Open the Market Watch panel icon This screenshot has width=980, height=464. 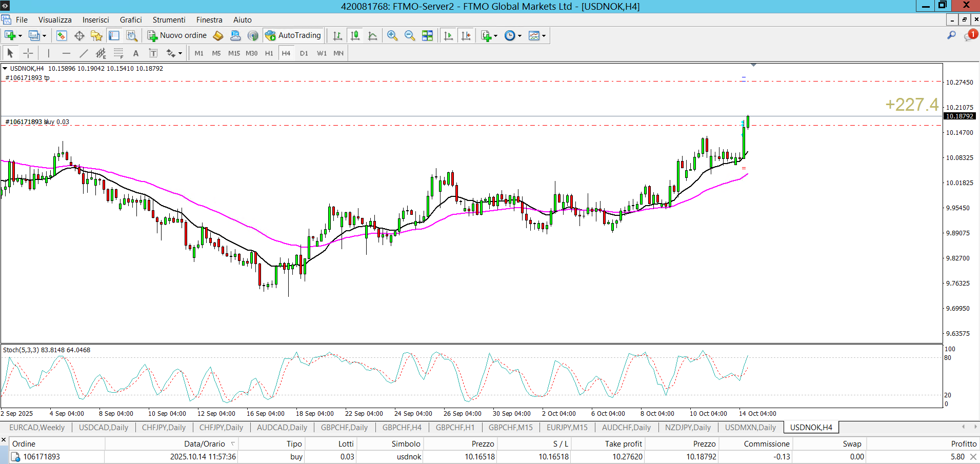point(62,35)
